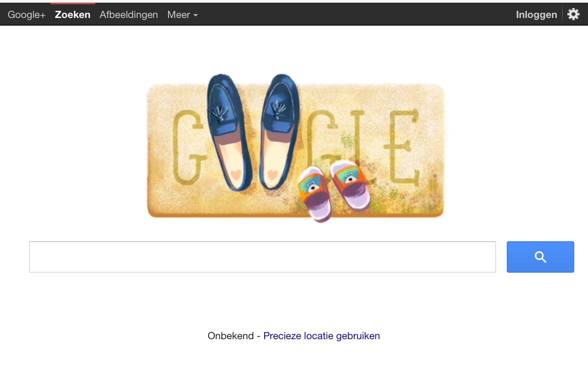This screenshot has height=369, width=588.
Task: Click the Onbekend location text
Action: tap(230, 336)
